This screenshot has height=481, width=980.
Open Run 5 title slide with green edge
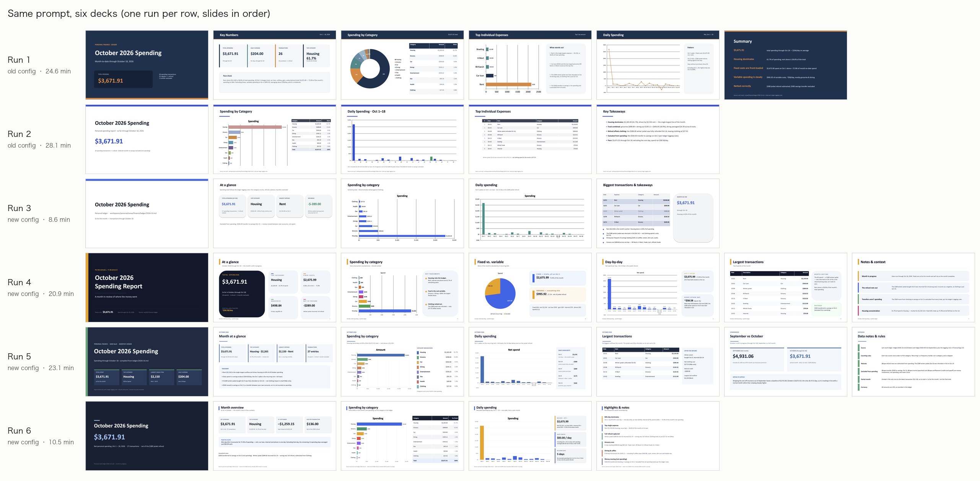[147, 362]
